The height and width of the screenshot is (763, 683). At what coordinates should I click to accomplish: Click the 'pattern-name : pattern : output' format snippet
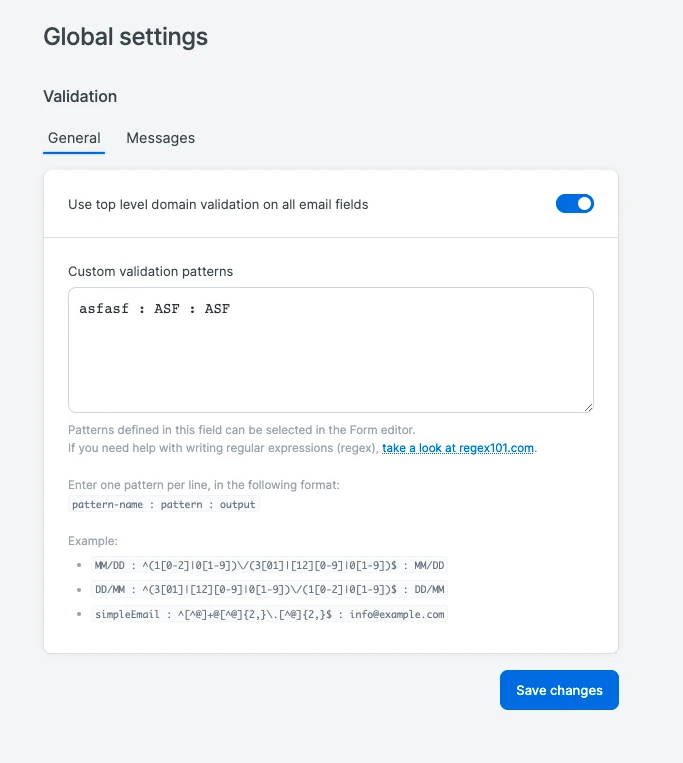(164, 505)
